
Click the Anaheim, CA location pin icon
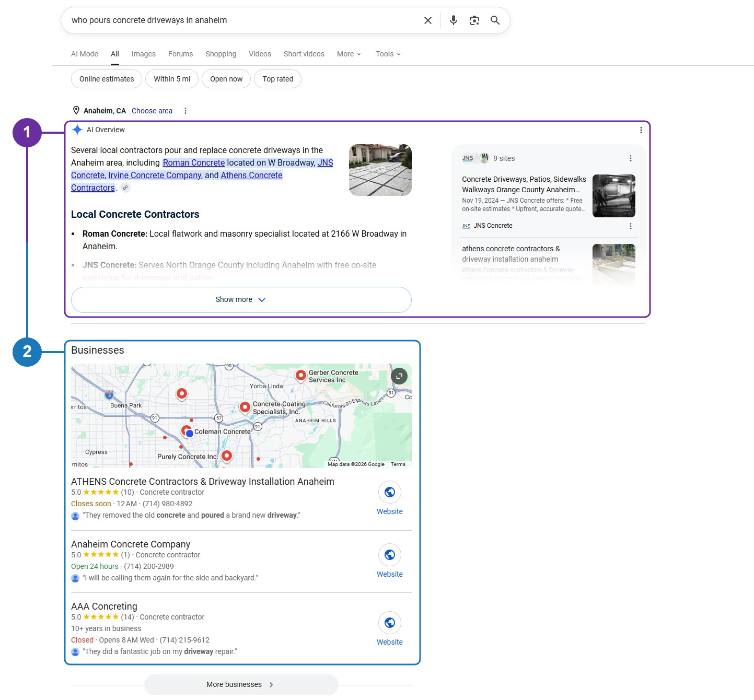coord(76,110)
